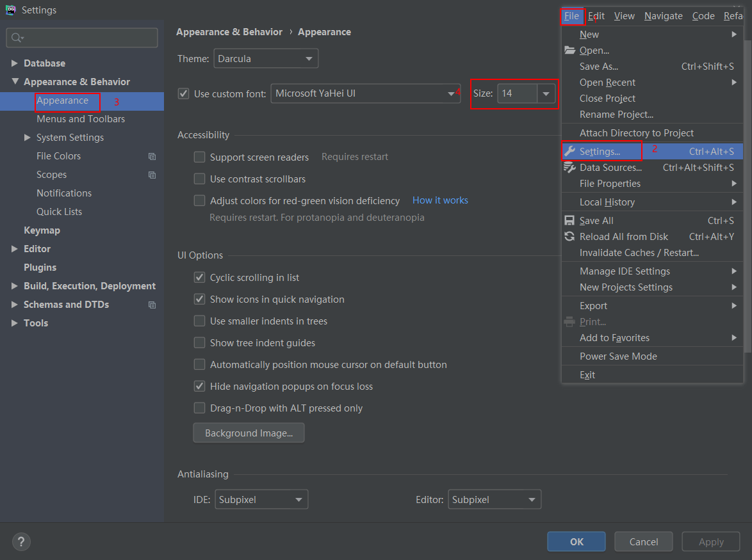Uncheck Show icons in quick navigation
The width and height of the screenshot is (752, 560).
[199, 300]
